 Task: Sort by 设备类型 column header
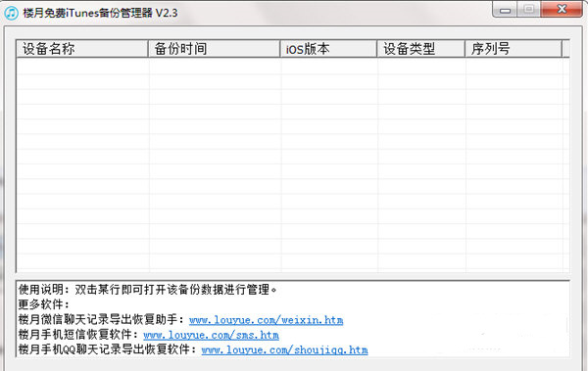[x=421, y=49]
